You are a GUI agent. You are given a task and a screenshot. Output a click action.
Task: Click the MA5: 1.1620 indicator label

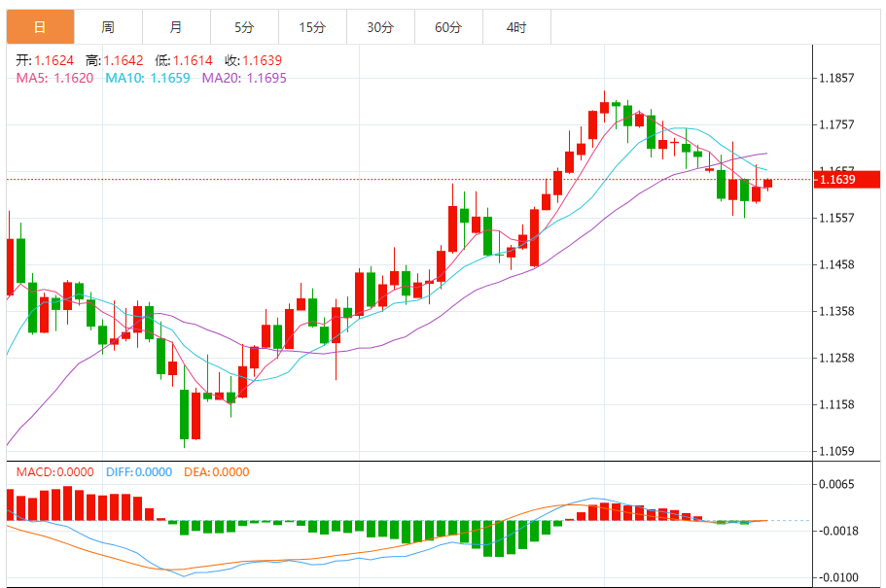54,78
